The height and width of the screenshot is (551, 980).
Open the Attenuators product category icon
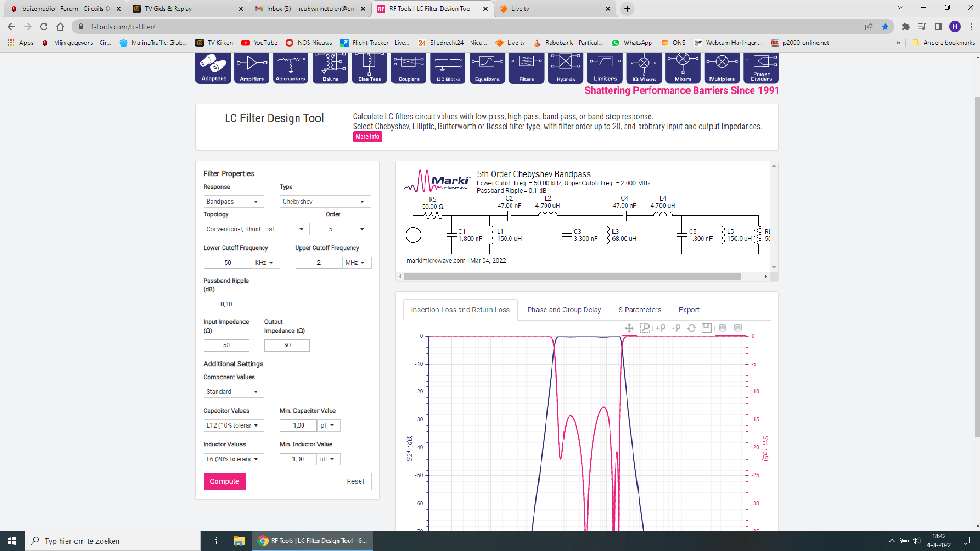click(290, 68)
